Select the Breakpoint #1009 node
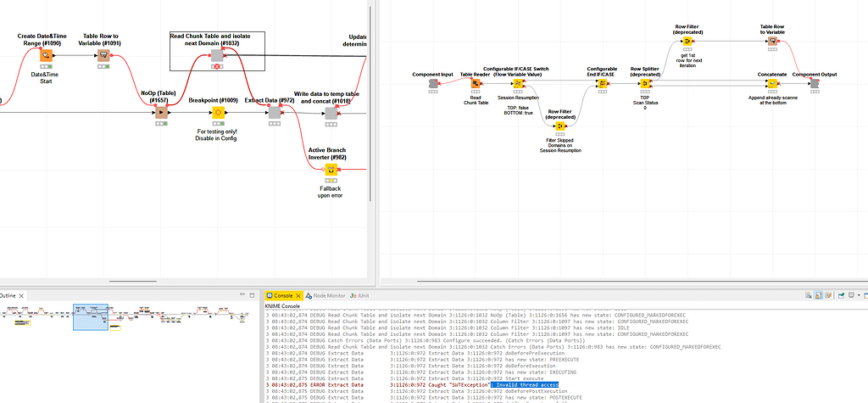 coord(218,113)
